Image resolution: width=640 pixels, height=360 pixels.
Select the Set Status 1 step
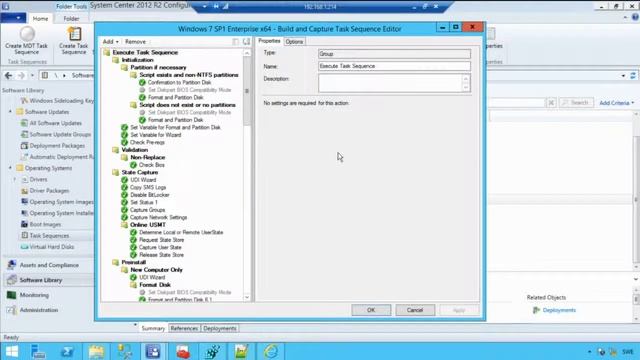[x=143, y=202]
